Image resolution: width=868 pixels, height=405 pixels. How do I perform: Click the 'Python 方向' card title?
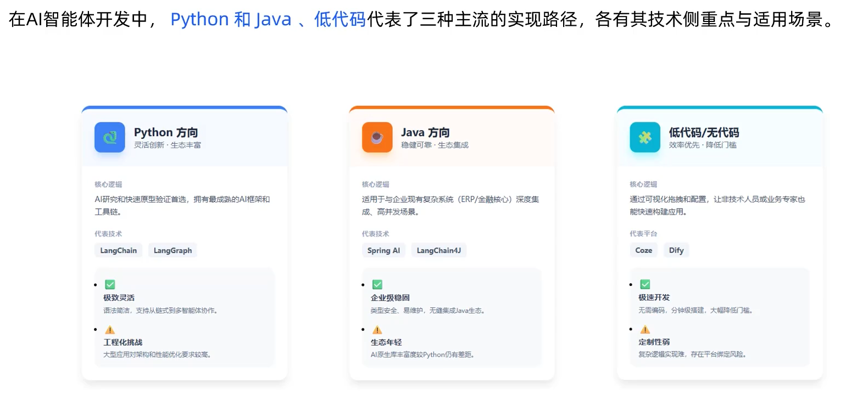[x=166, y=132]
